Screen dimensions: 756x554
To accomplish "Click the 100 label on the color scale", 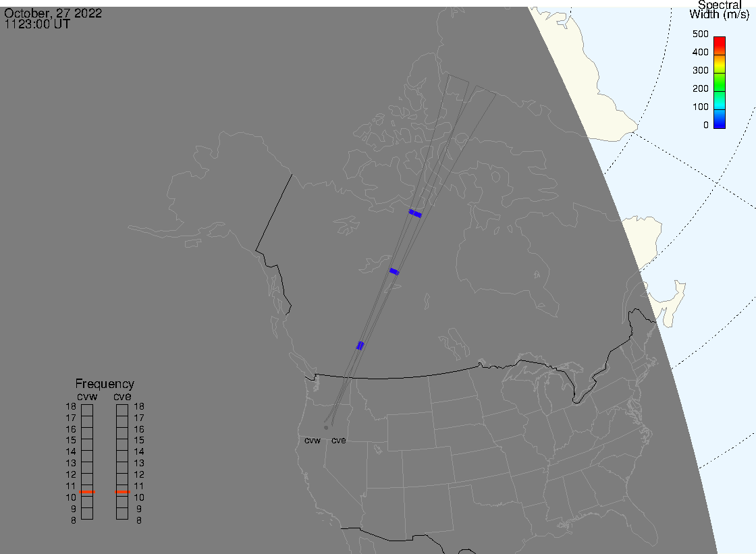I will click(700, 107).
